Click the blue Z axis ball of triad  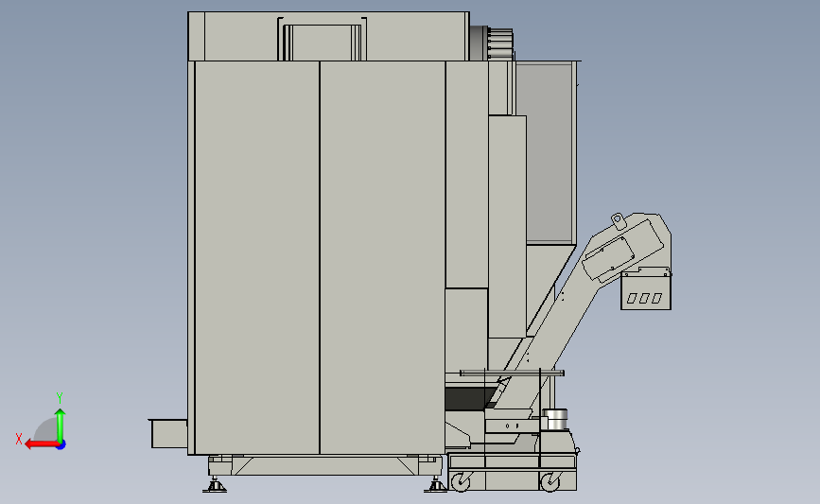[x=61, y=445]
